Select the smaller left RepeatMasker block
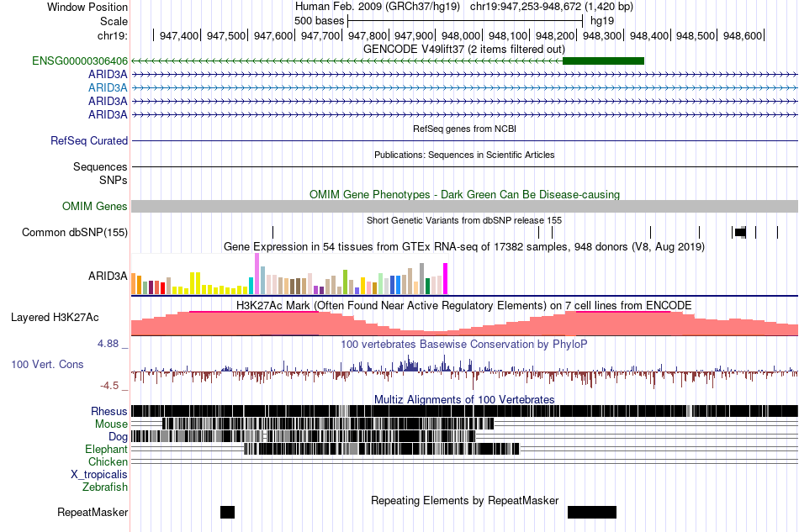The width and height of the screenshot is (799, 532). (x=227, y=512)
